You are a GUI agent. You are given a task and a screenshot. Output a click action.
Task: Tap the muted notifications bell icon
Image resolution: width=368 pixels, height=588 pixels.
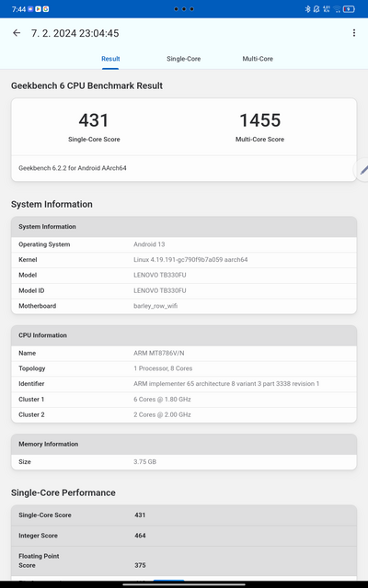coord(316,9)
